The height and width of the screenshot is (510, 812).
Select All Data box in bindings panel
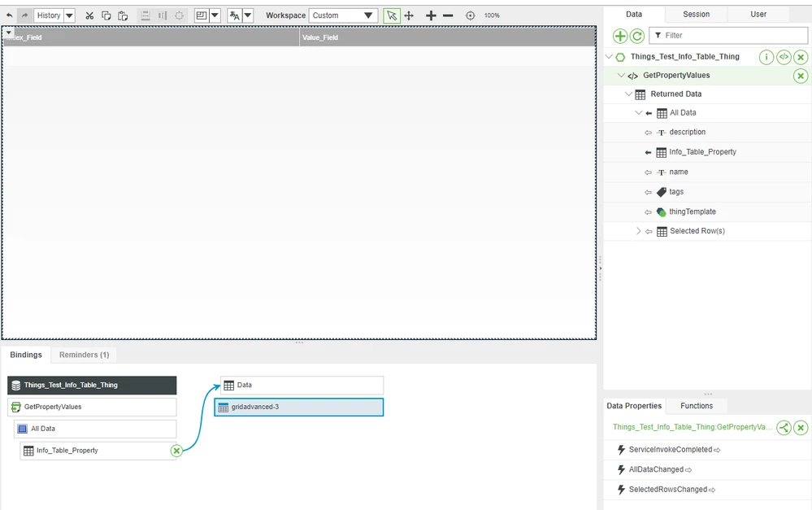coord(95,429)
